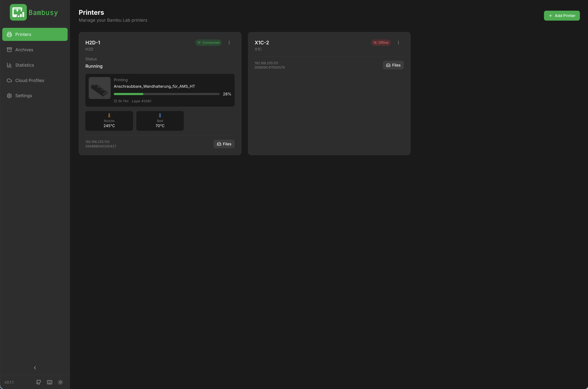The image size is (588, 389).
Task: Open the Statistics sidebar page
Action: tap(35, 65)
